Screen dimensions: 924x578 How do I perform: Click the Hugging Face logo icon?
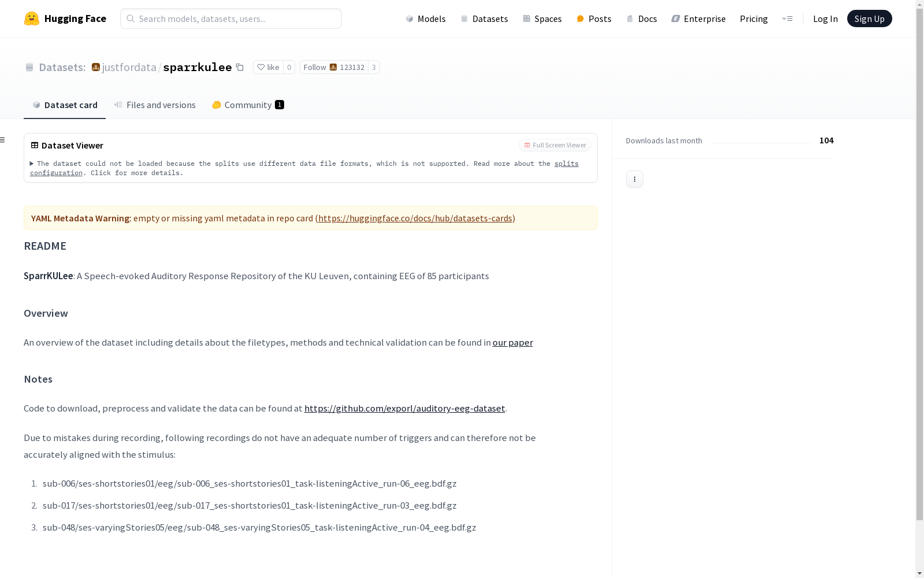pos(32,18)
